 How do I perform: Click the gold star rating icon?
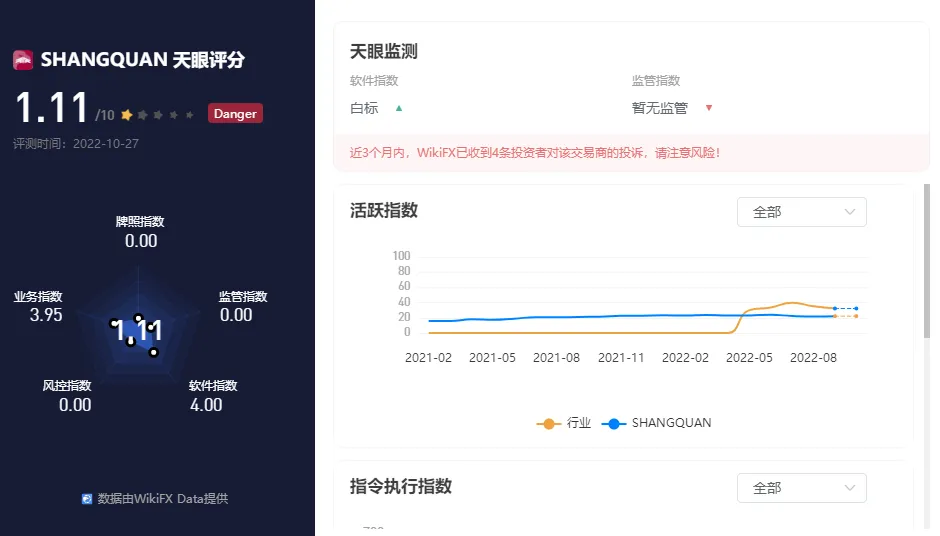[x=126, y=115]
